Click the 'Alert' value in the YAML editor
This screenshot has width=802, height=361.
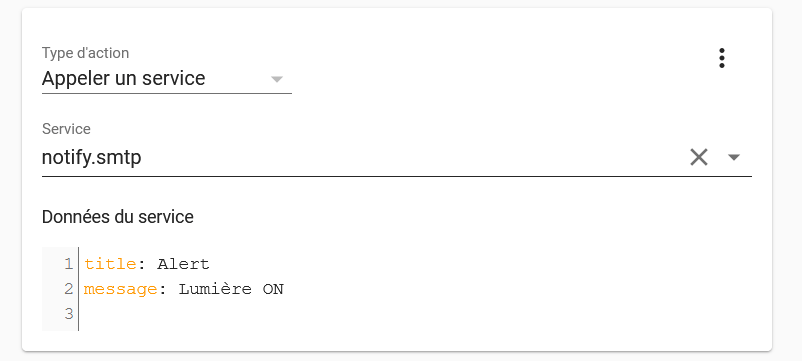(184, 264)
